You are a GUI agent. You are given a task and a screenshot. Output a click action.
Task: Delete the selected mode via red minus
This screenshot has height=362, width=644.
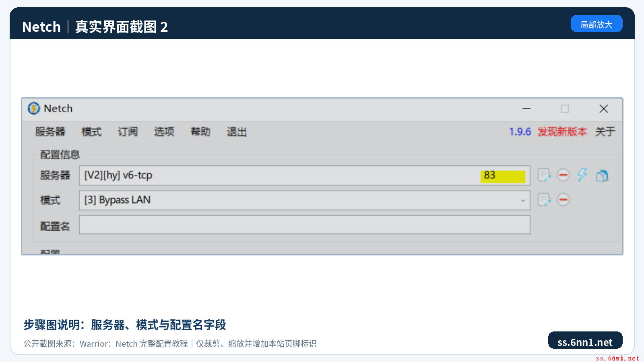pyautogui.click(x=563, y=200)
